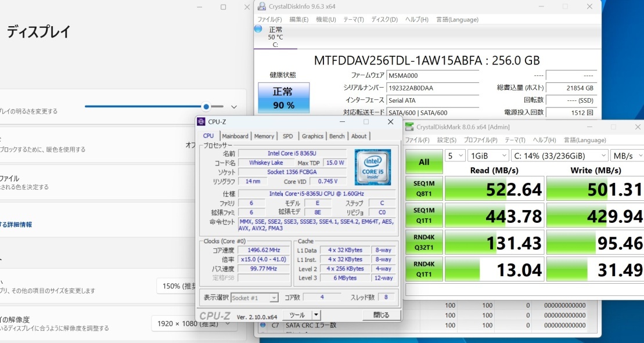The width and height of the screenshot is (644, 343).
Task: Click the RND4K Q32T1 write value 95.46
Action: pos(596,243)
